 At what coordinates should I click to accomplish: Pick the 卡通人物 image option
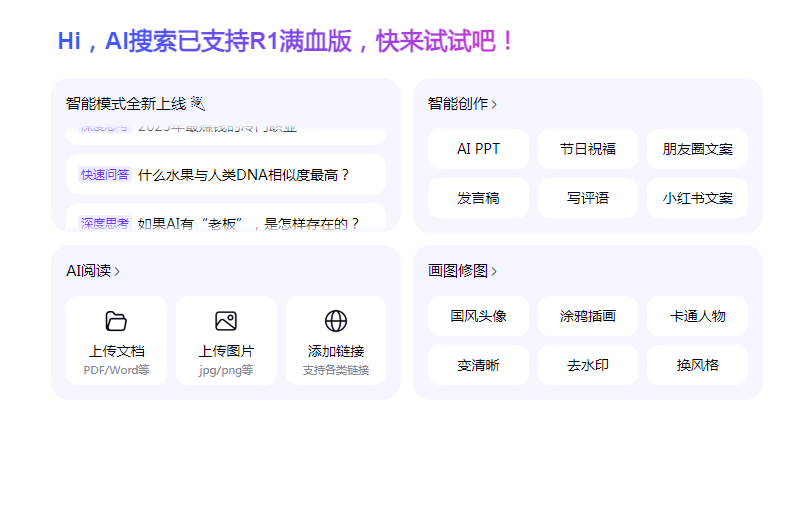(697, 316)
